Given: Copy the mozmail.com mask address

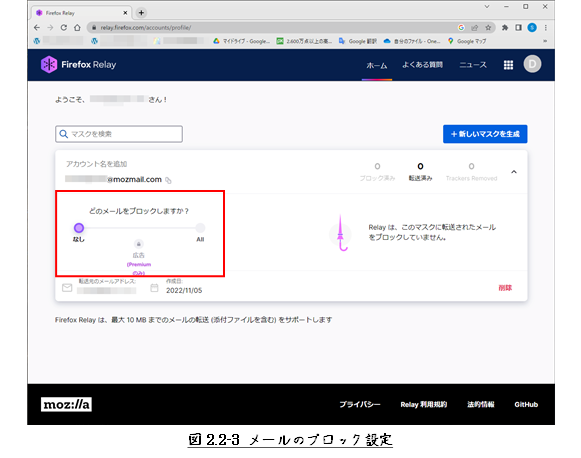Looking at the screenshot, I should [168, 180].
